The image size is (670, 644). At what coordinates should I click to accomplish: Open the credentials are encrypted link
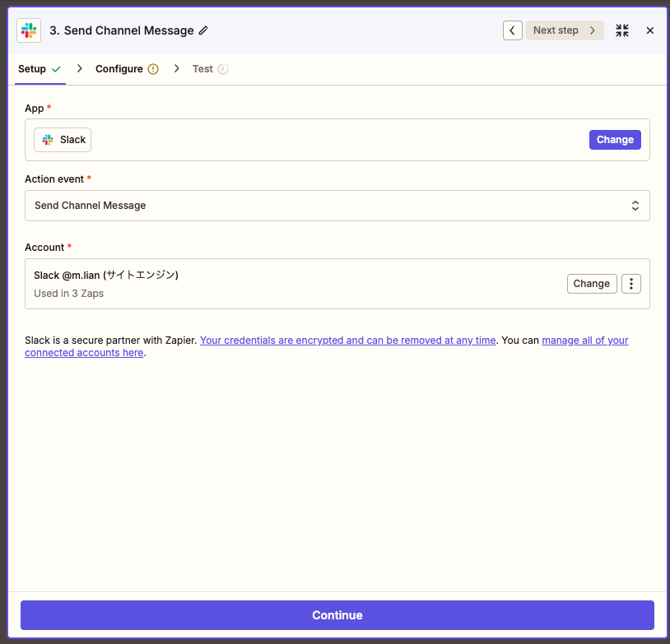[x=347, y=341]
